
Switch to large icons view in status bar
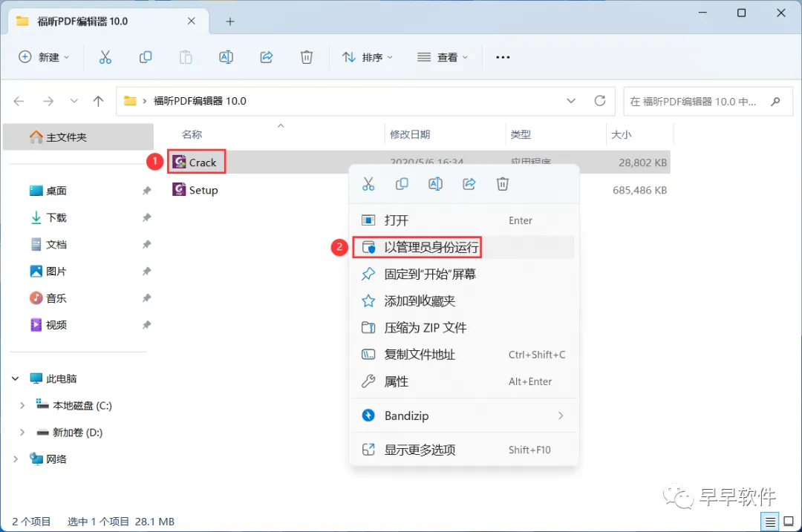pos(789,522)
